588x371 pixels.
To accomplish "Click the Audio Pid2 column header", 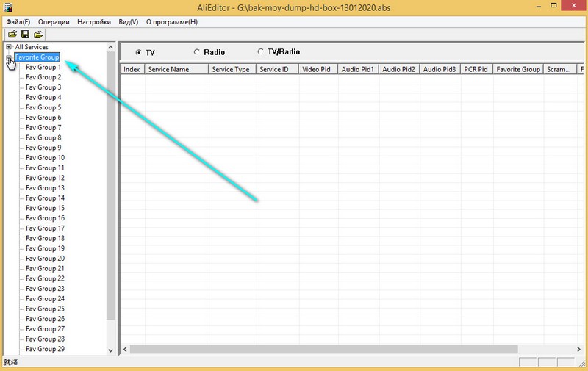I will [x=399, y=69].
